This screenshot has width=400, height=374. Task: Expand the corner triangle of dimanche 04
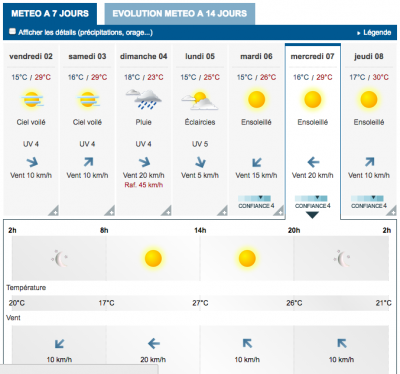[167, 211]
